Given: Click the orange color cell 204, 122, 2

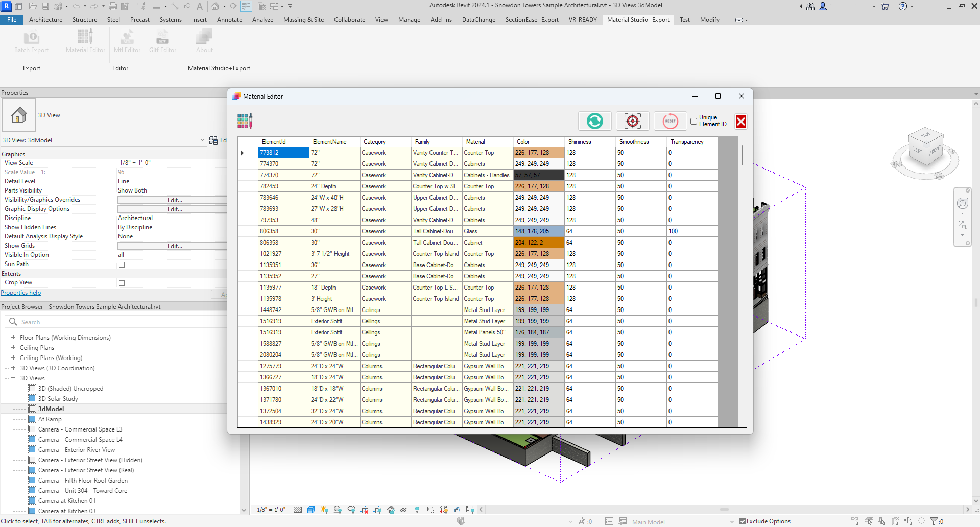Looking at the screenshot, I should pyautogui.click(x=539, y=243).
